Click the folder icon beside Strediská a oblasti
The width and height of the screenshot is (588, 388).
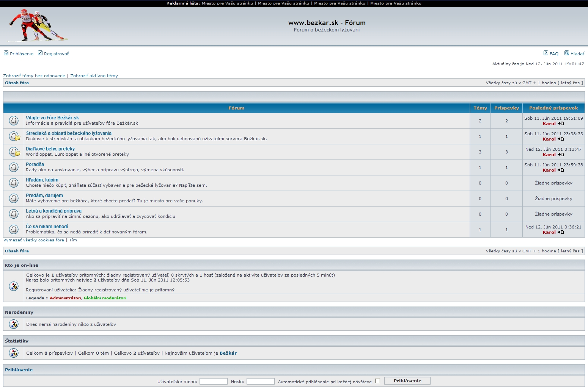[x=14, y=136]
